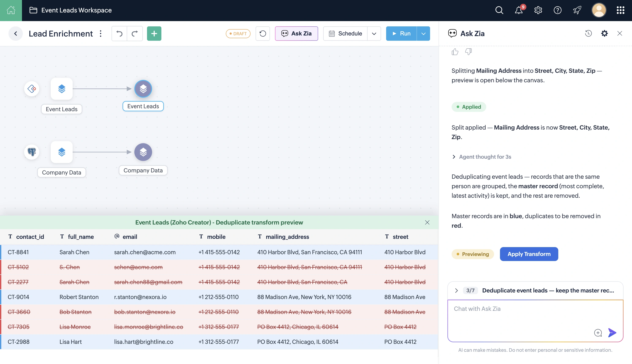
Task: Open the user profile avatar
Action: click(x=599, y=10)
